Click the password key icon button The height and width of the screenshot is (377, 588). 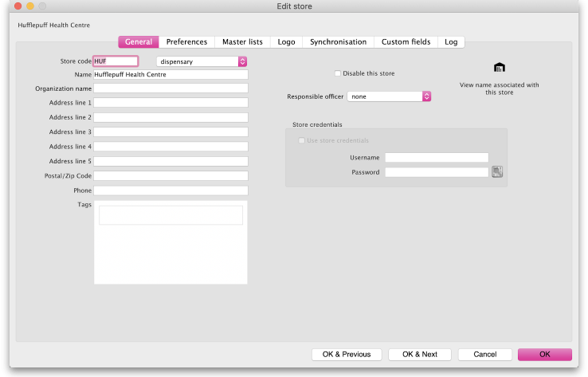(x=497, y=172)
